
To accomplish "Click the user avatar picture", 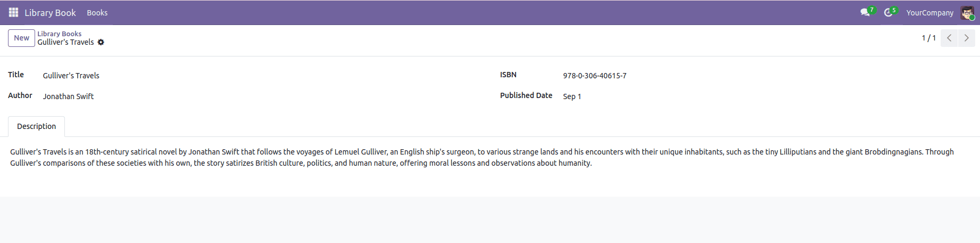I will tap(967, 13).
